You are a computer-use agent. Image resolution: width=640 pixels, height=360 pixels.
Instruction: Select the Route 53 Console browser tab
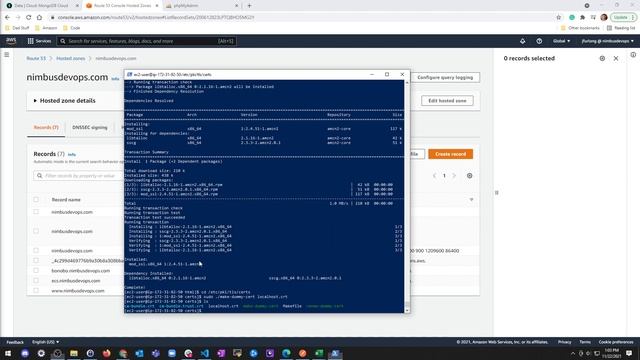coord(122,6)
